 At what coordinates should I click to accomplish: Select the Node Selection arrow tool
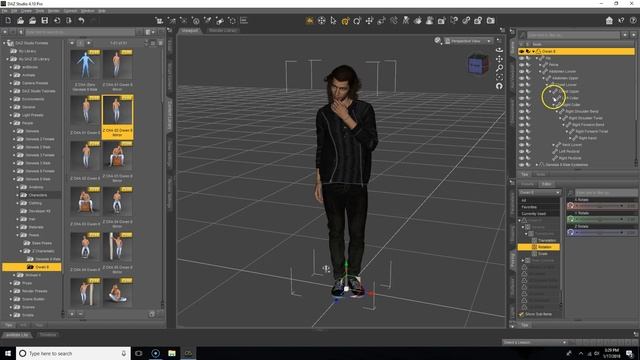click(333, 21)
